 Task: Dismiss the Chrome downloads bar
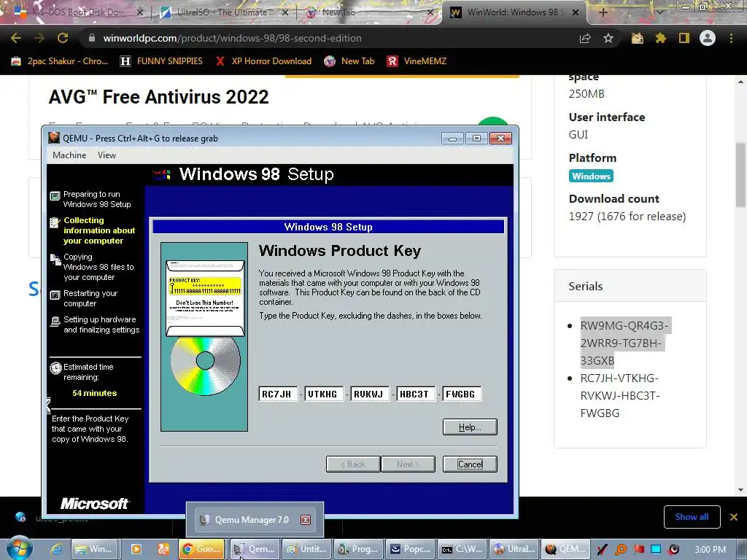point(734,517)
